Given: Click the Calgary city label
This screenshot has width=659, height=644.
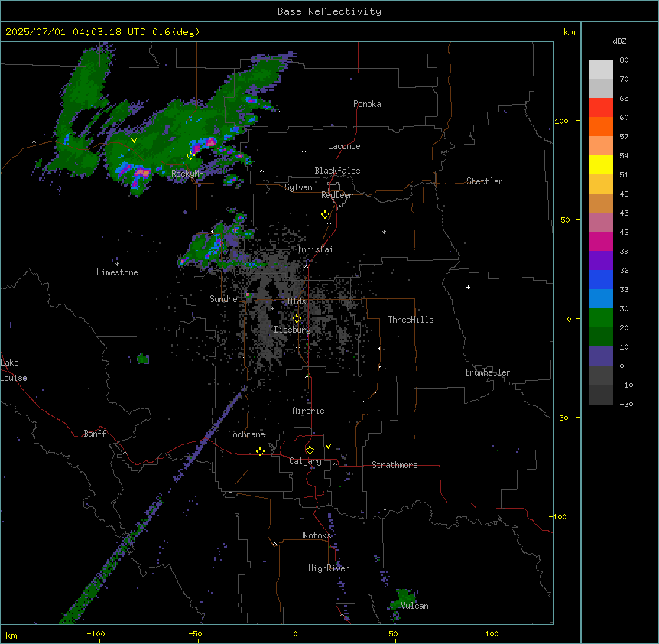Looking at the screenshot, I should click(305, 461).
